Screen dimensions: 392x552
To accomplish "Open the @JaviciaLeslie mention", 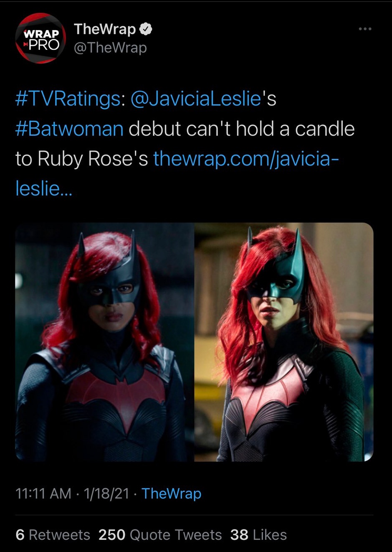I will pyautogui.click(x=196, y=100).
